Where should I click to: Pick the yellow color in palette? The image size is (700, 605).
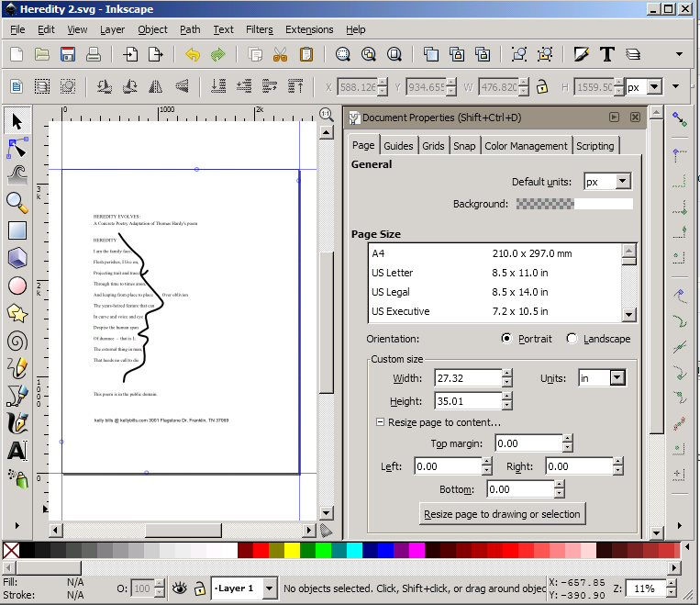pyautogui.click(x=292, y=551)
